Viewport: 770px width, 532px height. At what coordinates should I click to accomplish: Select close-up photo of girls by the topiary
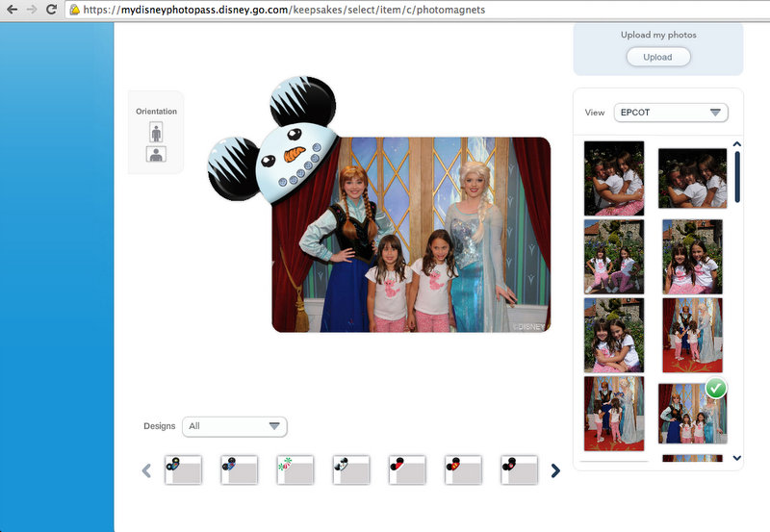pyautogui.click(x=692, y=257)
